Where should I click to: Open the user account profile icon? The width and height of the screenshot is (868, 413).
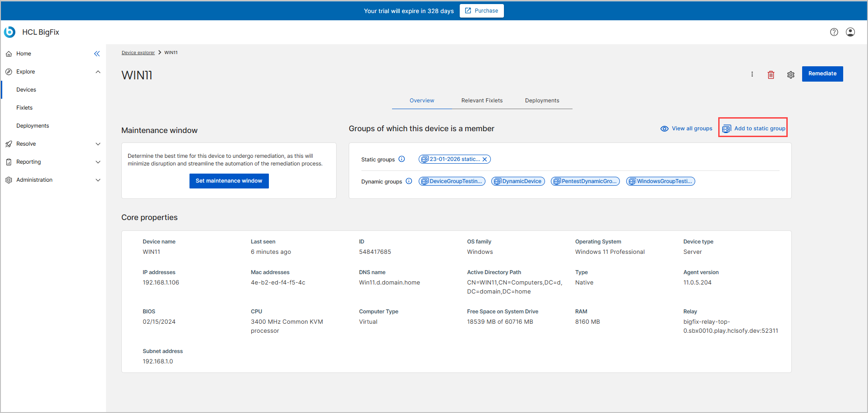point(850,32)
